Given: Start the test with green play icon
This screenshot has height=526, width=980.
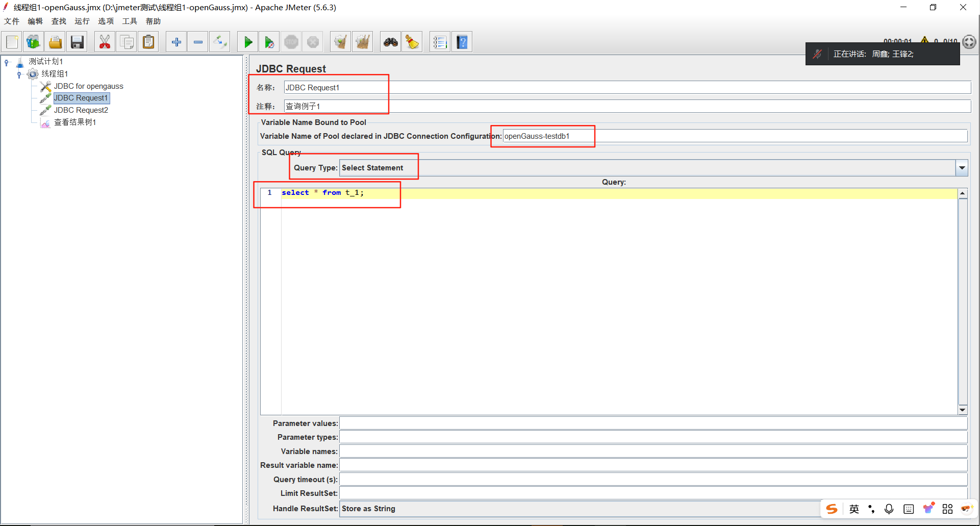Looking at the screenshot, I should coord(248,42).
